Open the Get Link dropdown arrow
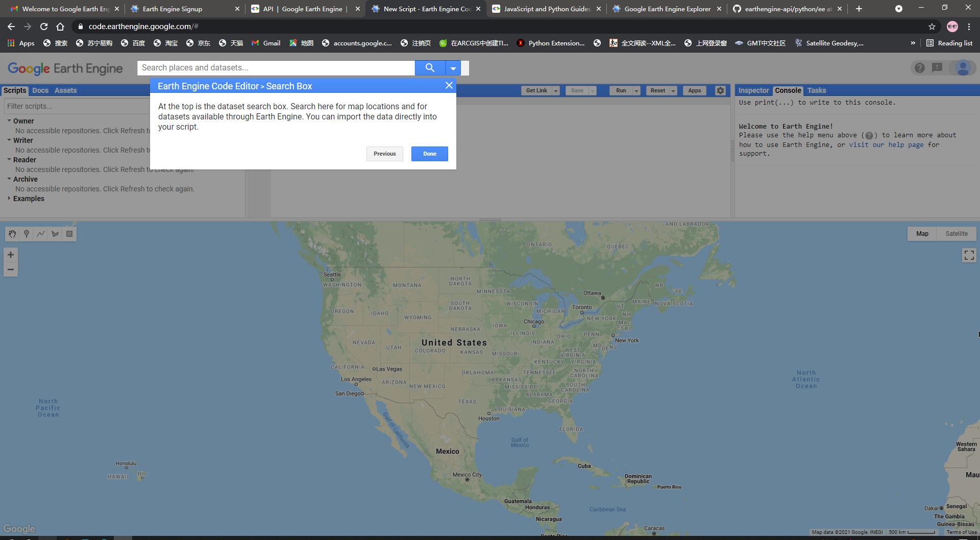The image size is (980, 540). (556, 91)
